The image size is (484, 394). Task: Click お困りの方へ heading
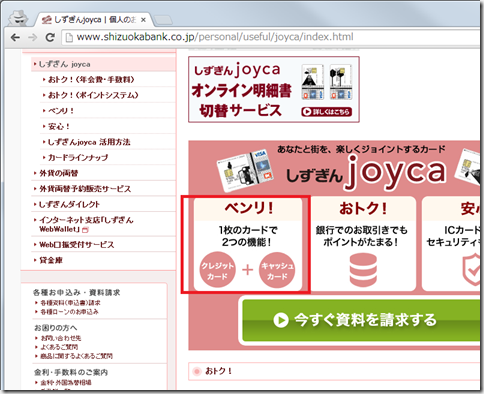point(55,328)
